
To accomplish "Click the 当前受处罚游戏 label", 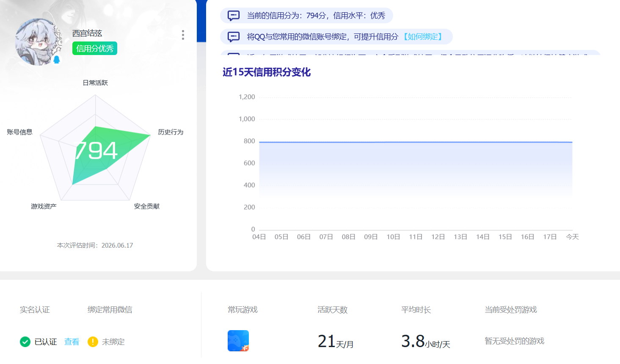I will [511, 310].
